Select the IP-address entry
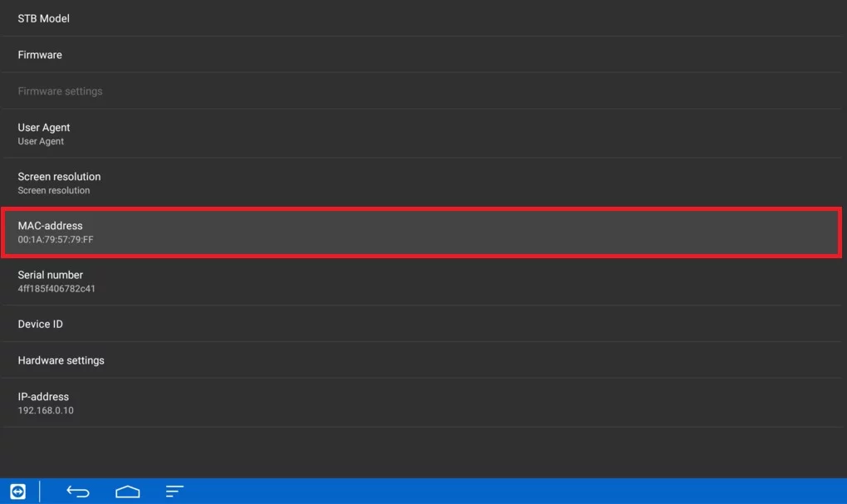The height and width of the screenshot is (504, 847). tap(421, 403)
